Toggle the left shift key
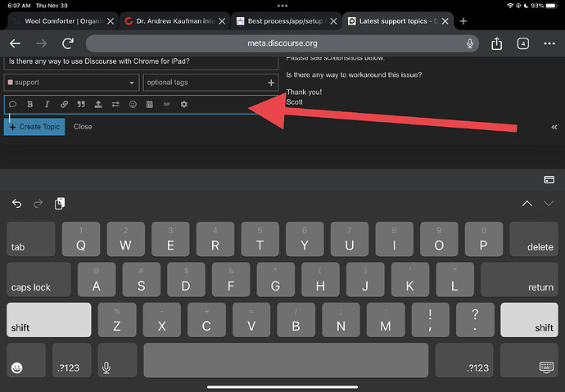 coord(48,320)
